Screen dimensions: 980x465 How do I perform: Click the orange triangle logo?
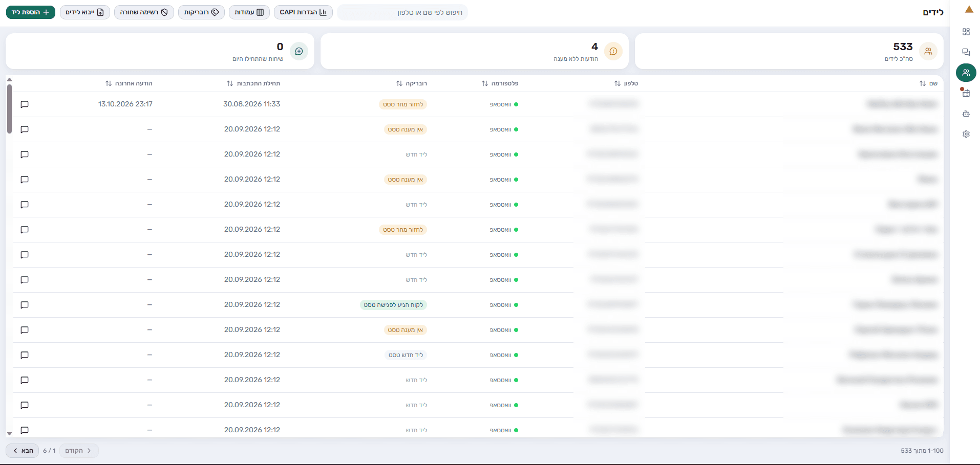pyautogui.click(x=969, y=10)
